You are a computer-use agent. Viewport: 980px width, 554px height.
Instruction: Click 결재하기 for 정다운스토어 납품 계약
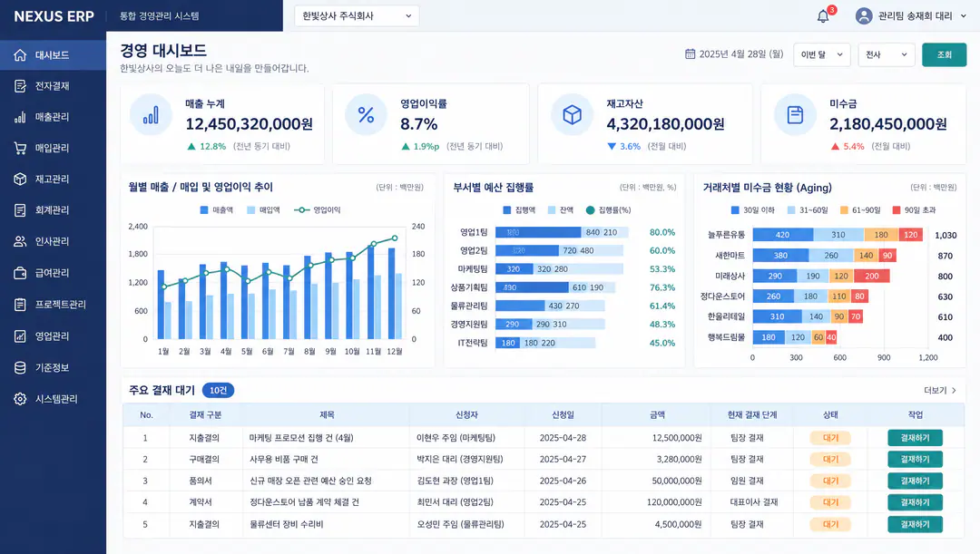tap(915, 502)
